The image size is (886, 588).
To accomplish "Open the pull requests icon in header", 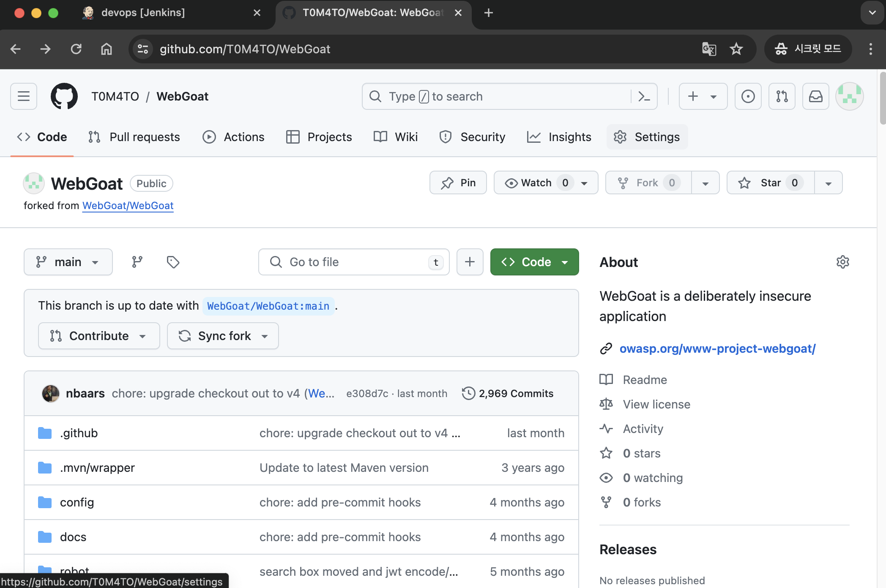I will (x=782, y=96).
